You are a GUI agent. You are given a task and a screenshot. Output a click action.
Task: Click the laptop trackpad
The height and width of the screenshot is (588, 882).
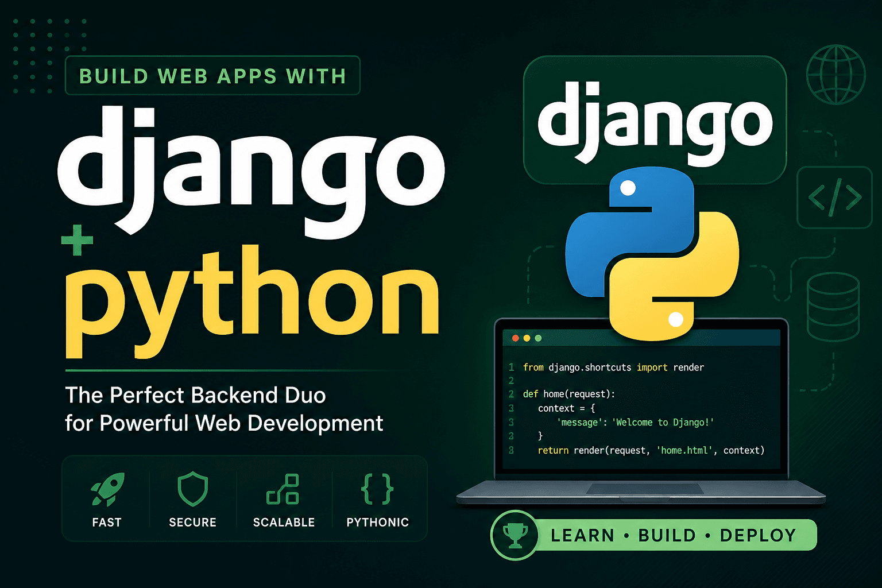coord(644,489)
